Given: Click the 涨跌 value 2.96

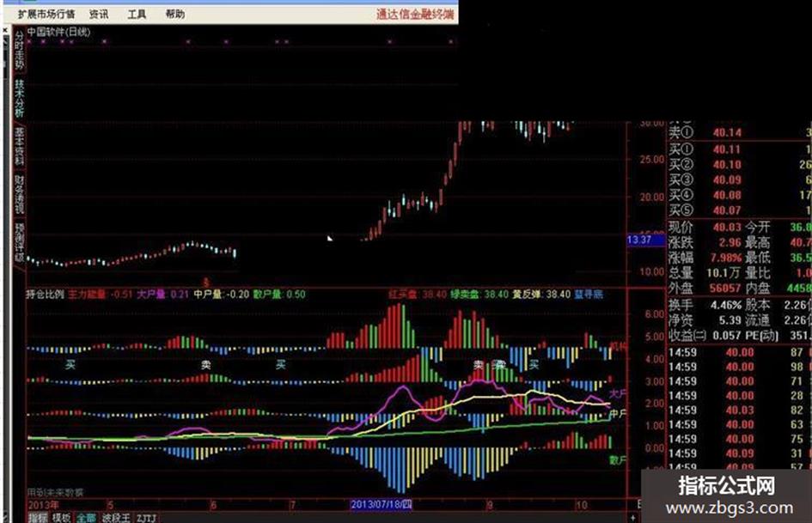Looking at the screenshot, I should (x=730, y=242).
